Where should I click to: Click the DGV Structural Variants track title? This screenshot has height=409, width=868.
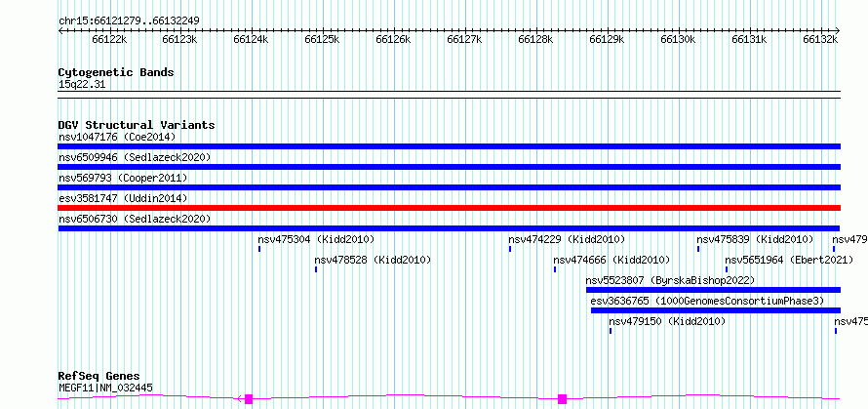click(x=137, y=125)
